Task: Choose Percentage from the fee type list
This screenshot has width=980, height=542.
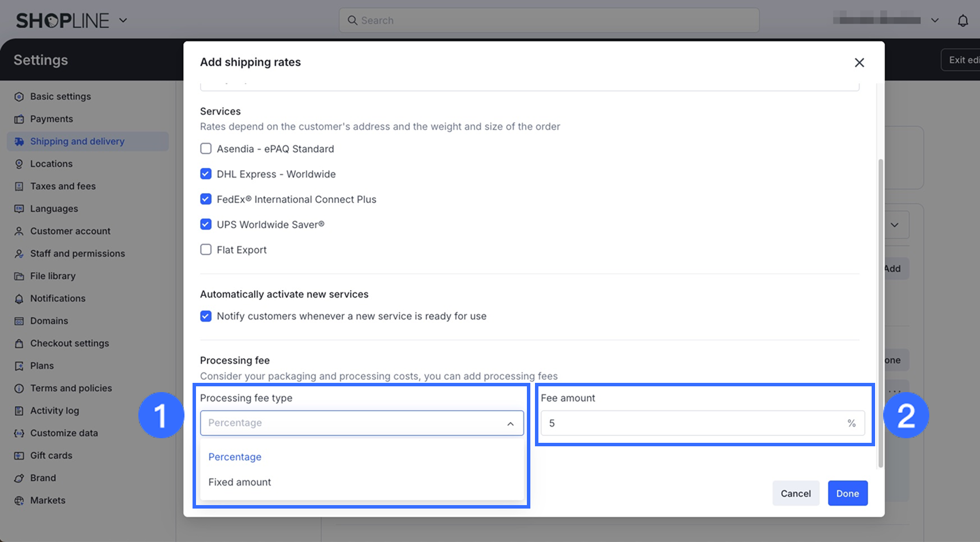Action: click(235, 457)
